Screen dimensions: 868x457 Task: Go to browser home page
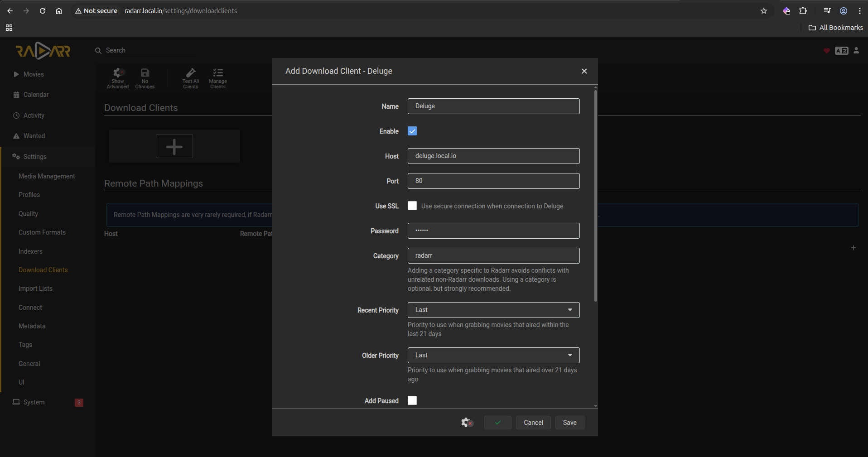pyautogui.click(x=59, y=11)
